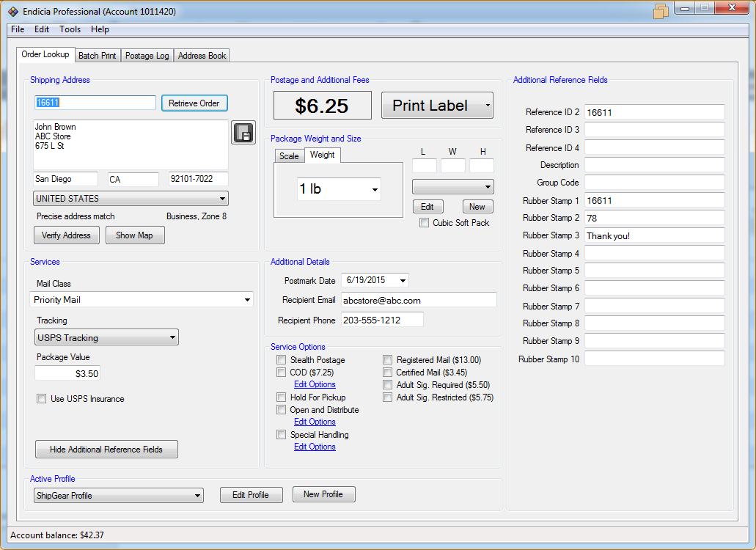The image size is (756, 550).
Task: Click the Edit package size button
Action: coord(427,207)
